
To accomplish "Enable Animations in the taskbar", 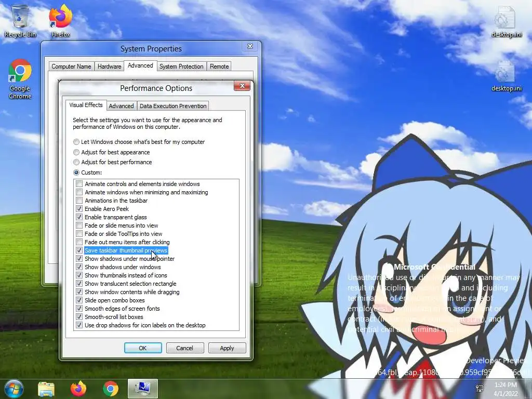I will pos(79,201).
